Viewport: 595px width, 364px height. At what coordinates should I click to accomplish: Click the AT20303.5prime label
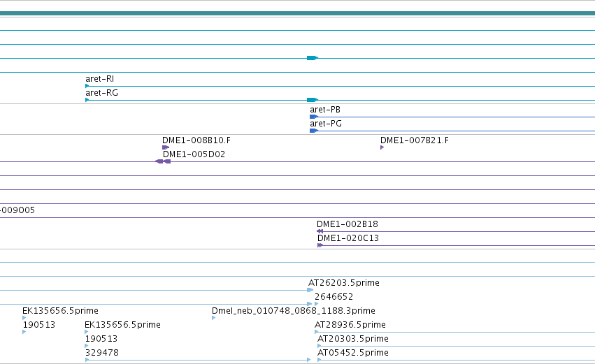coord(353,339)
